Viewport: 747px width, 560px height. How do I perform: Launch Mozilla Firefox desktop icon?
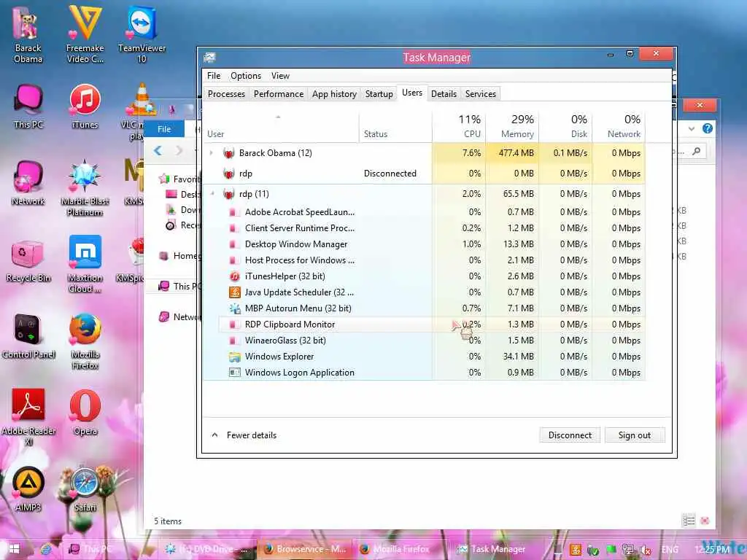point(85,341)
